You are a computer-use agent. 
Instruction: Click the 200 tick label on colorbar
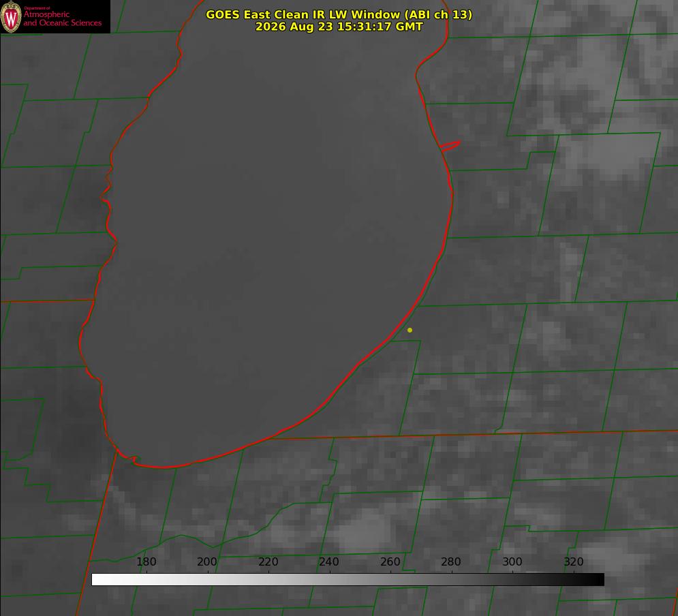[x=207, y=561]
